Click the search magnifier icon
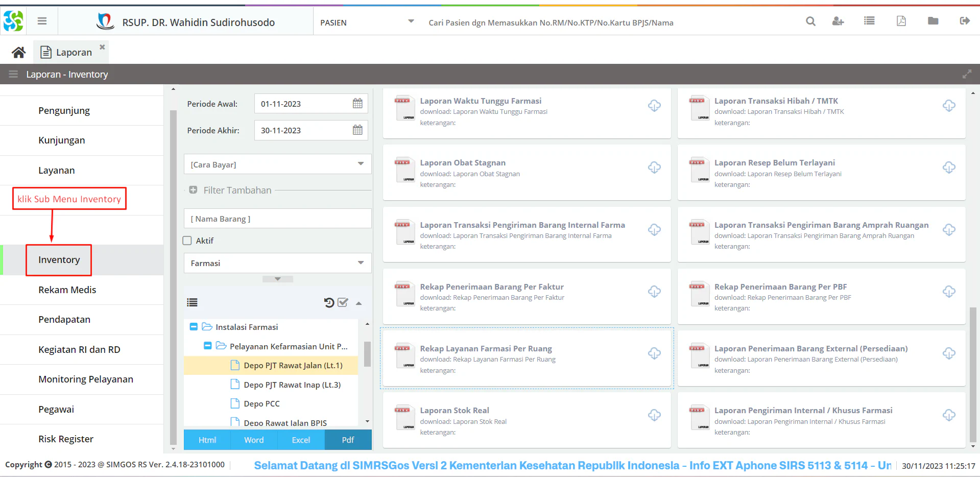This screenshot has height=477, width=980. click(x=810, y=21)
